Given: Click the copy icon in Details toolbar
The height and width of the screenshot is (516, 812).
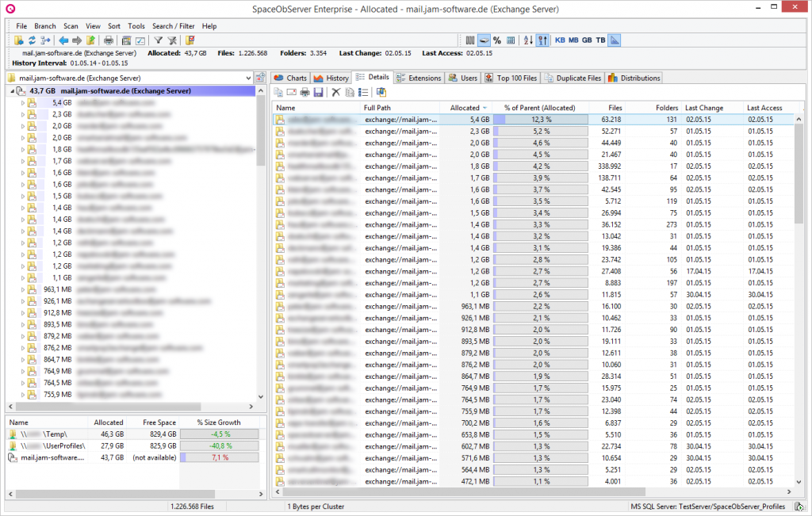Looking at the screenshot, I should click(278, 92).
